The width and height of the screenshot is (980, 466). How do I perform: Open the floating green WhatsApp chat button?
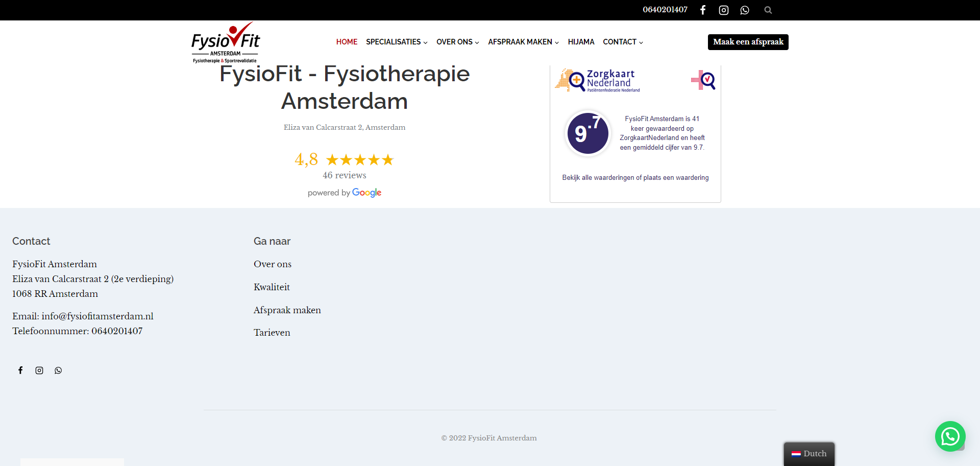point(950,436)
